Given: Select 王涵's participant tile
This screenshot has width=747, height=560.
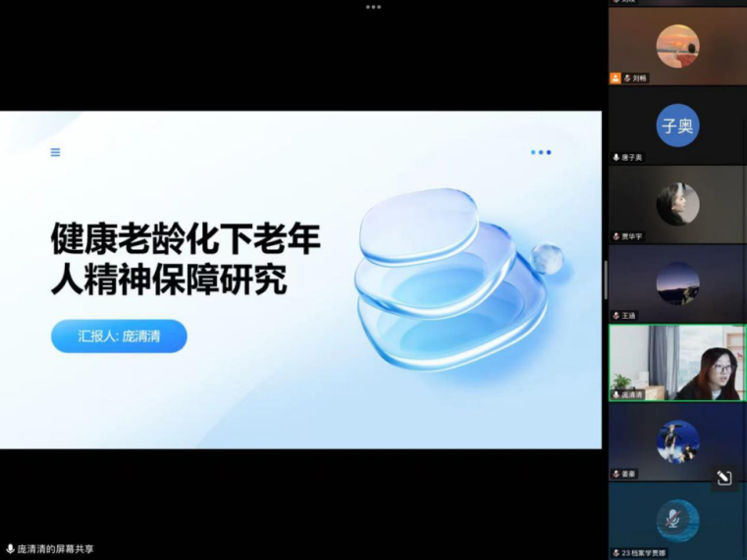Looking at the screenshot, I should click(677, 283).
